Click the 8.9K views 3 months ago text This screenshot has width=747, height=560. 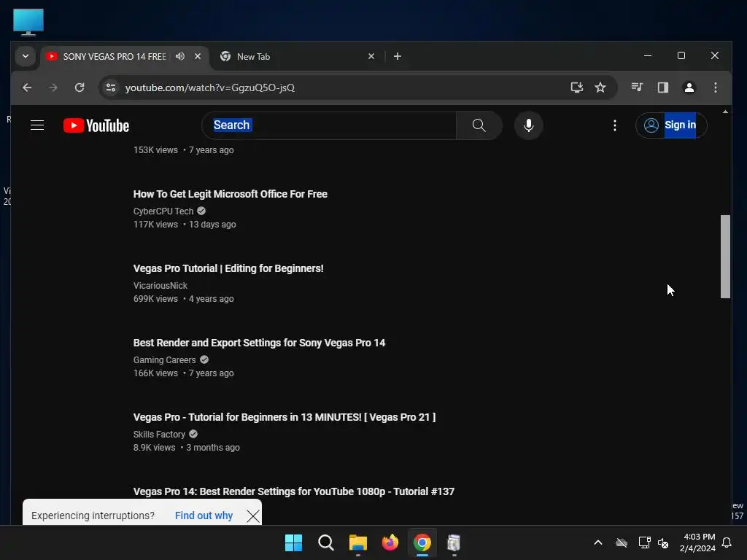(186, 447)
